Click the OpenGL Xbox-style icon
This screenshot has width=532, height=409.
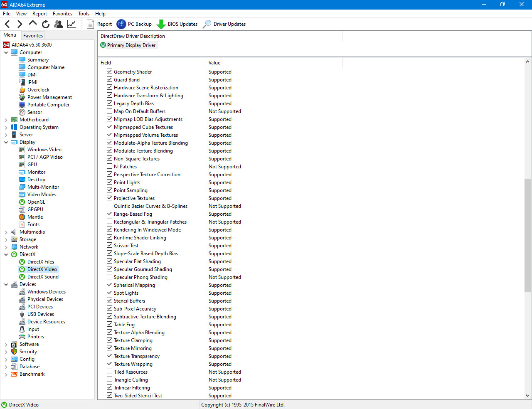click(22, 202)
